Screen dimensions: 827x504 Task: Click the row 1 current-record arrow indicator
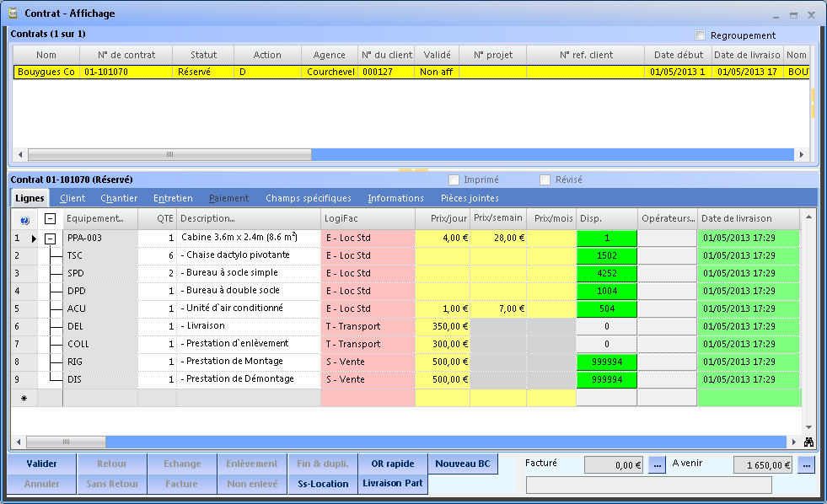pos(35,239)
